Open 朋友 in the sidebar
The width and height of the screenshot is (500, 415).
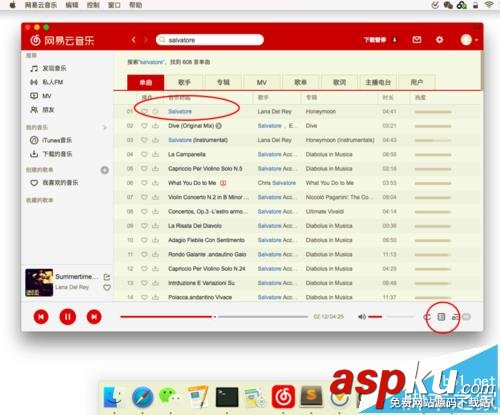(42, 110)
